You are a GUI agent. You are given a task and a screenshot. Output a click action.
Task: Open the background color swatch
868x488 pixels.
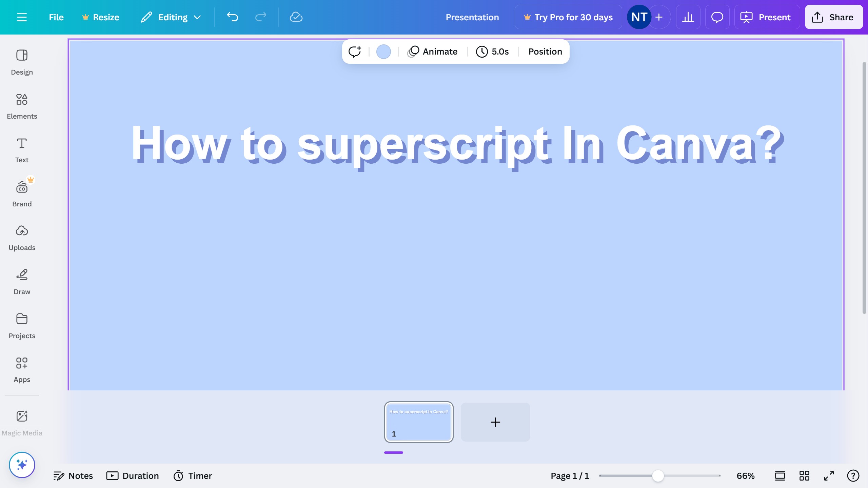[383, 52]
